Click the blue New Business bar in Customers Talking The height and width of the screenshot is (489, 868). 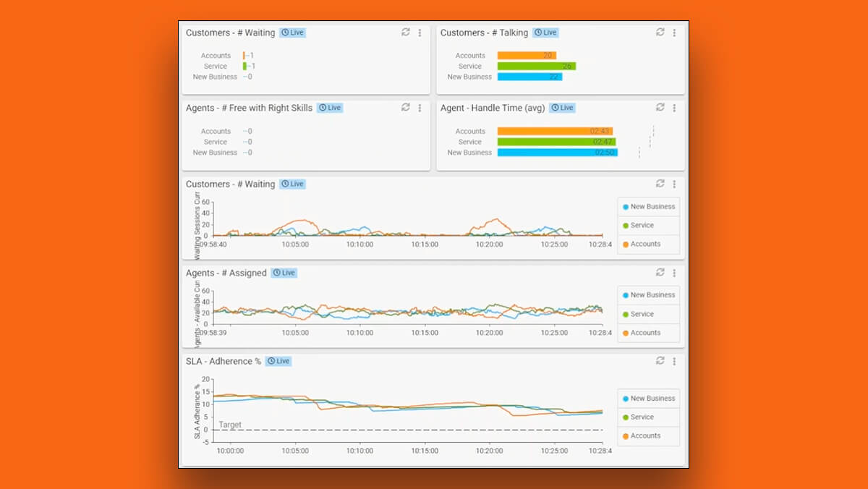tap(529, 77)
